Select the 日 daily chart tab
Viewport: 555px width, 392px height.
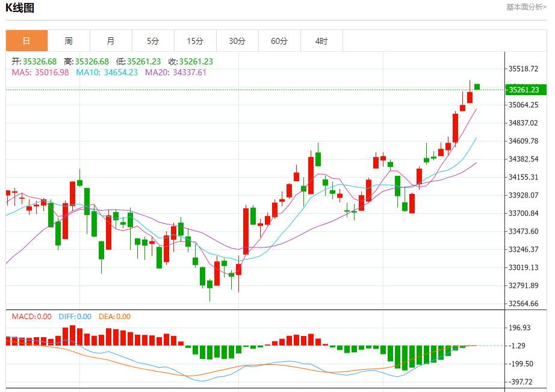click(26, 41)
